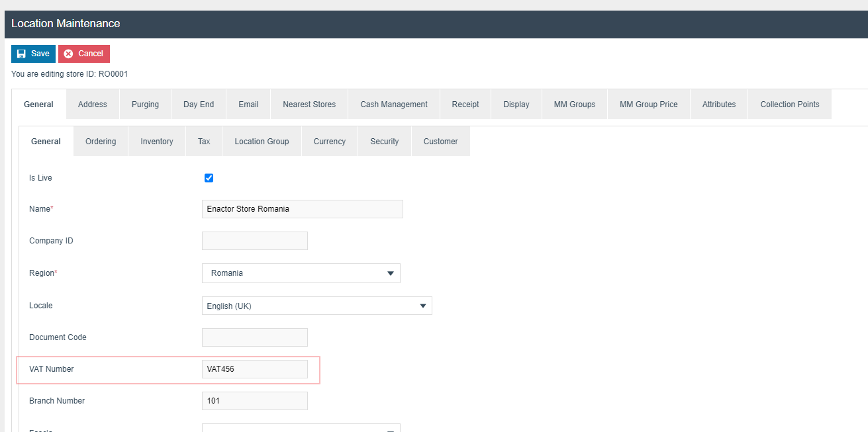This screenshot has height=432, width=868.
Task: Open the Receipt tab
Action: pos(465,105)
